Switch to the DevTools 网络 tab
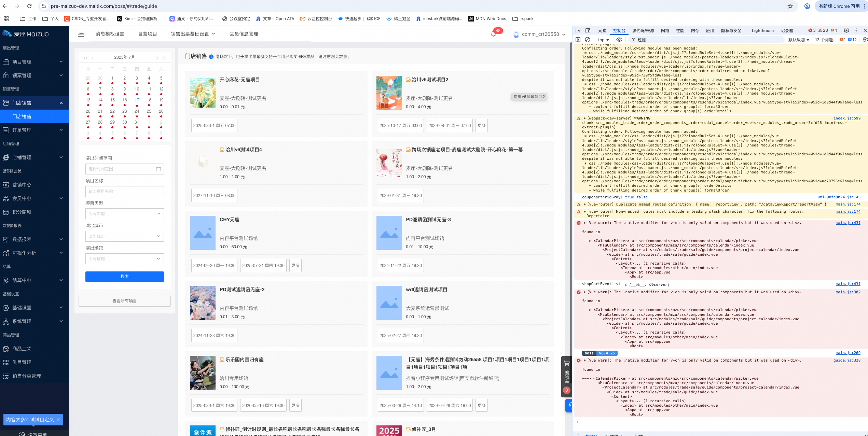 click(665, 31)
